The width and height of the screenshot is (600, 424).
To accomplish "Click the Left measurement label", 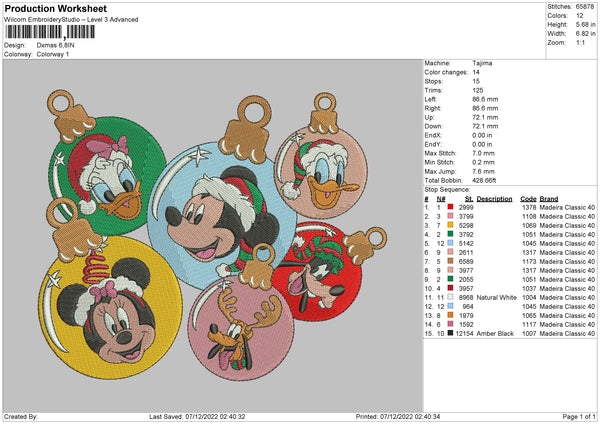I will click(430, 99).
